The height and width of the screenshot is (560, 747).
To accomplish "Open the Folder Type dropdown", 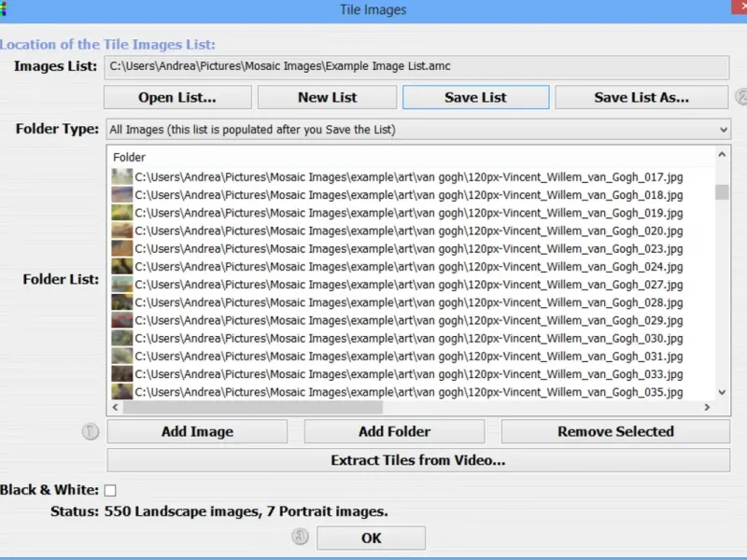I will pyautogui.click(x=418, y=130).
